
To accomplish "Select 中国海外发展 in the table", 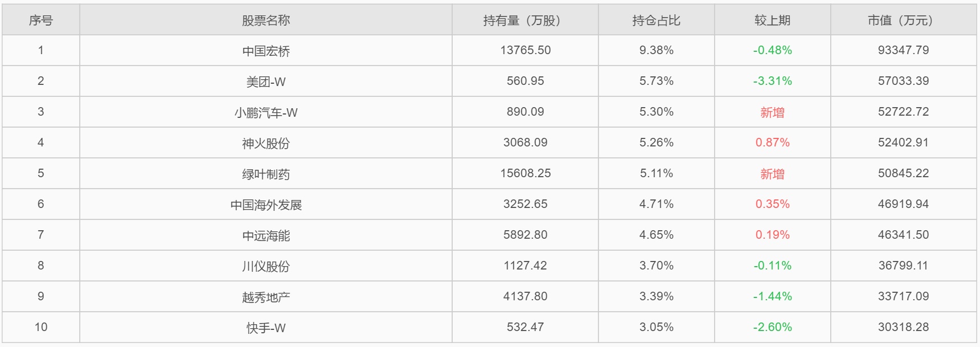I will 266,205.
